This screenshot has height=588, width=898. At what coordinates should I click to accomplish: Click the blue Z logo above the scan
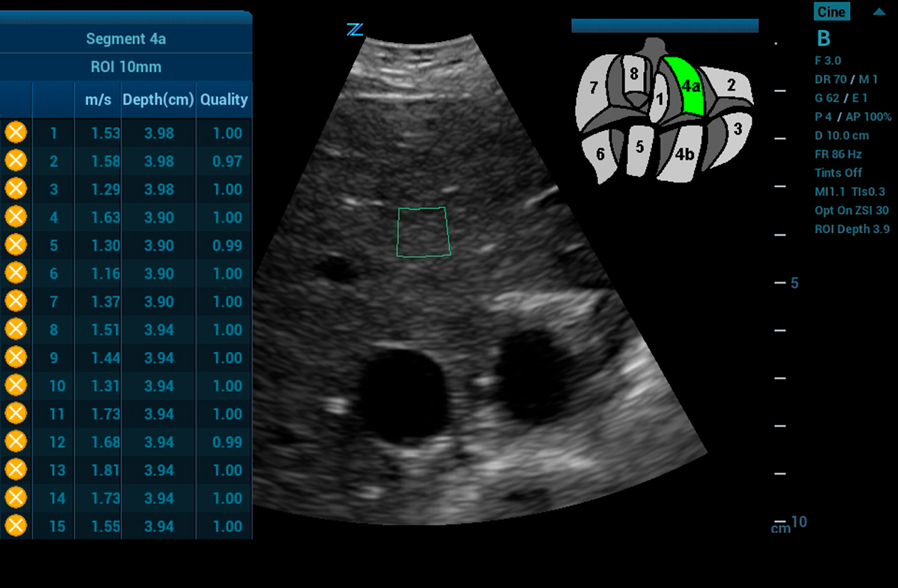click(x=355, y=29)
